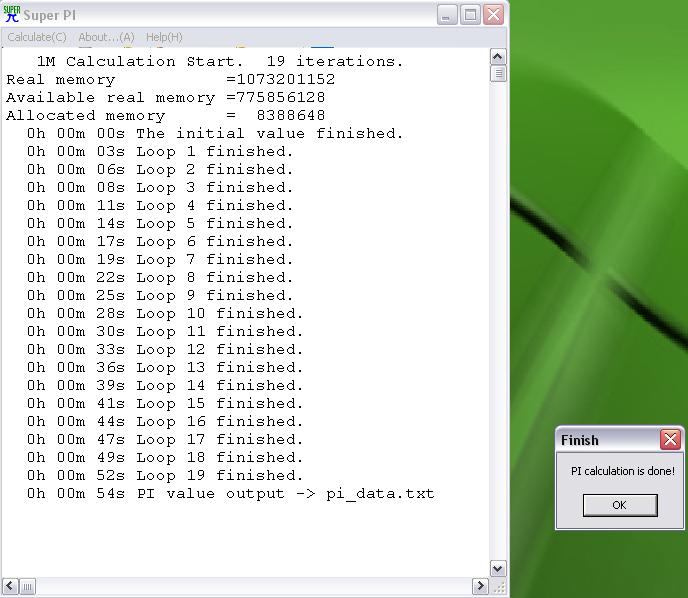Close the Finish dialog with X
This screenshot has width=688, height=598.
click(670, 439)
